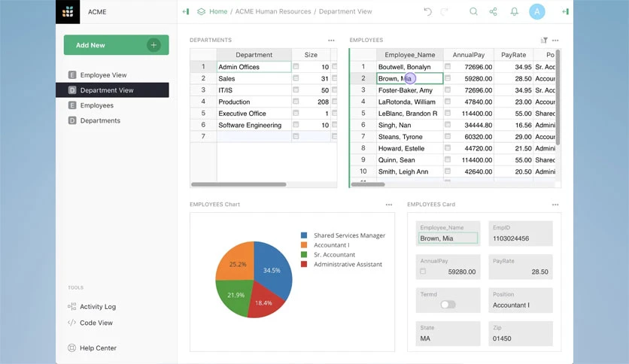
Task: Click the Executive Office department cell
Action: (254, 114)
